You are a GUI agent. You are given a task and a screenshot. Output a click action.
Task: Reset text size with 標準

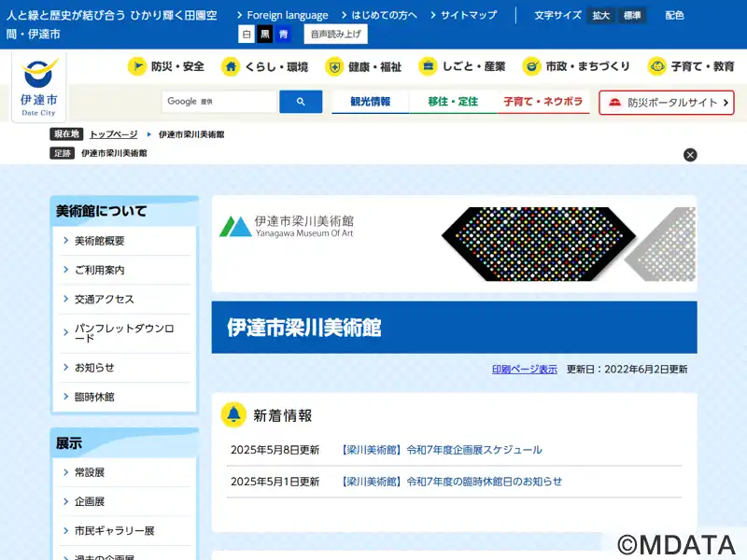[x=632, y=16]
